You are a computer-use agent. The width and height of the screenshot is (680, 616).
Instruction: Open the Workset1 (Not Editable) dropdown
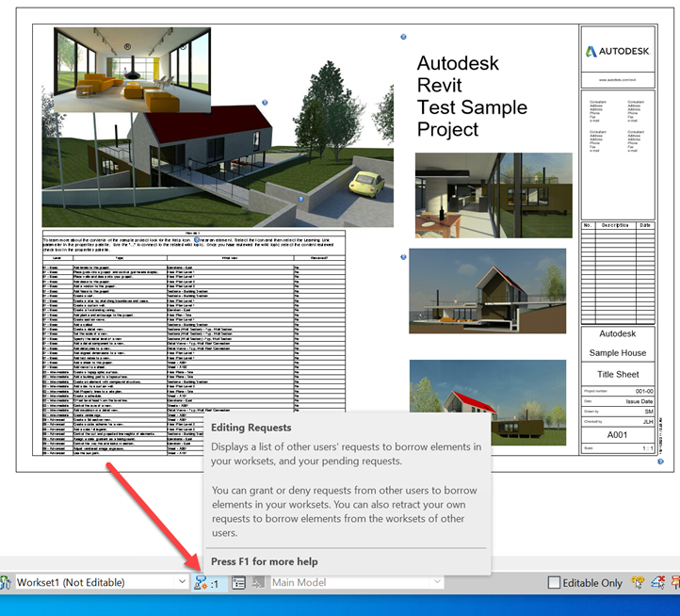(102, 582)
